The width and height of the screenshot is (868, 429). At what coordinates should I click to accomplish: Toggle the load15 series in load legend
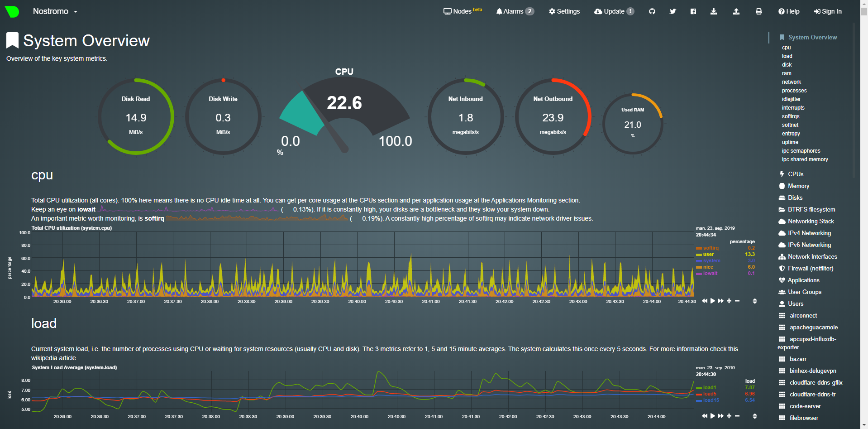pos(711,400)
